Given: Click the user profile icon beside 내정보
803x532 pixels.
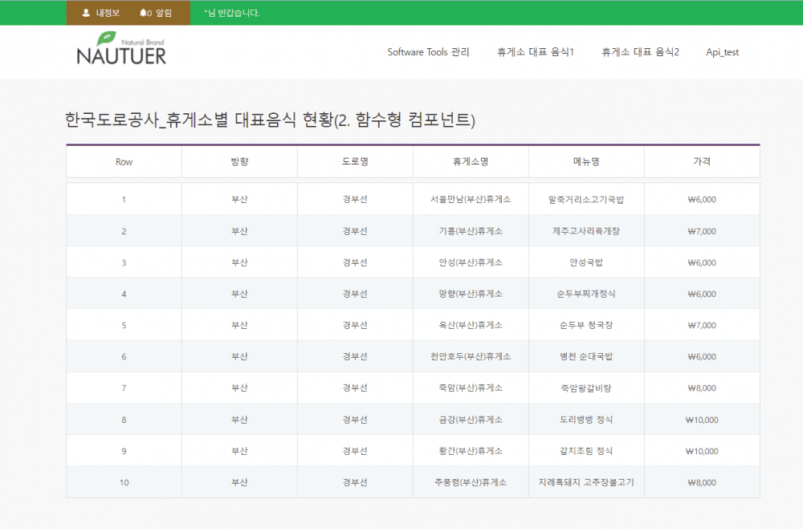Looking at the screenshot, I should pos(86,13).
